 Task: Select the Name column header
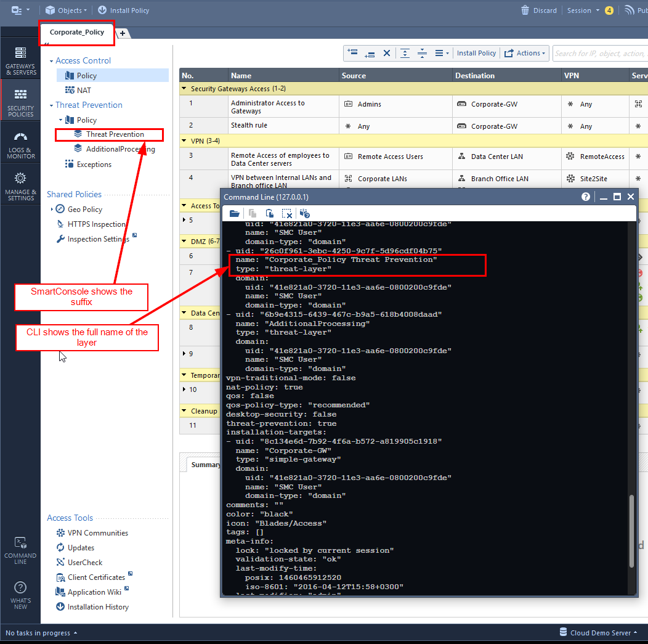(283, 76)
